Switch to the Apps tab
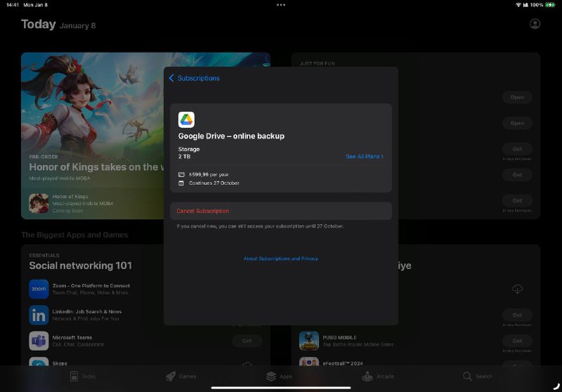Image resolution: width=562 pixels, height=392 pixels. [279, 377]
